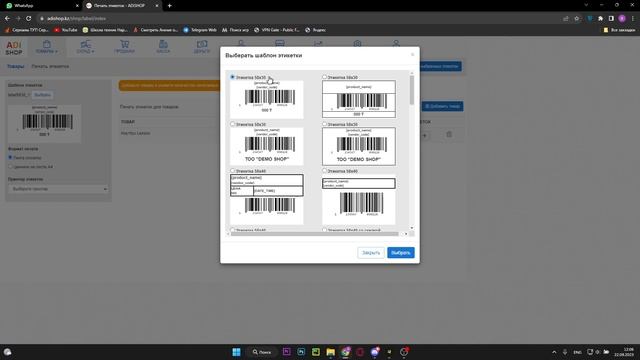Open the purple Pr app on the taskbar

(287, 352)
